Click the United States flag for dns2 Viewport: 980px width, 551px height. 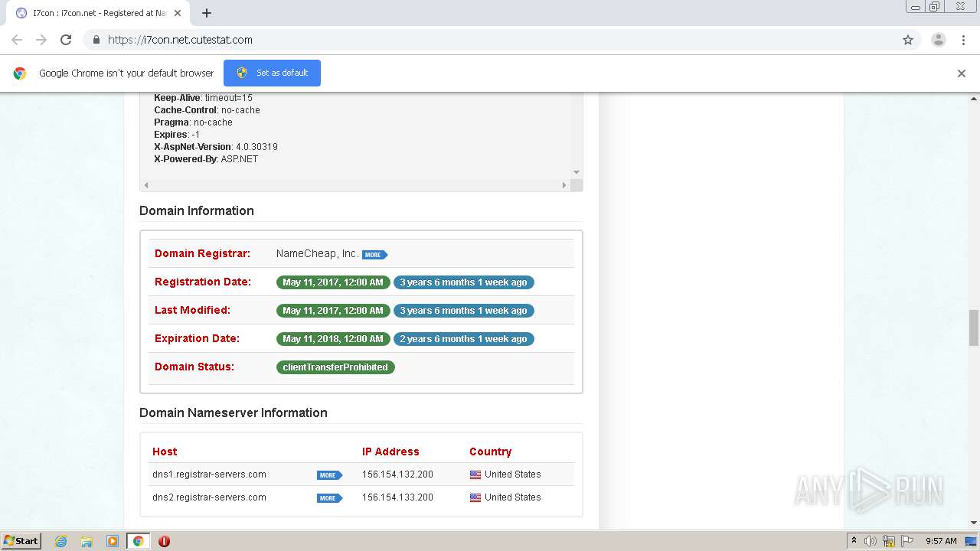pyautogui.click(x=475, y=497)
